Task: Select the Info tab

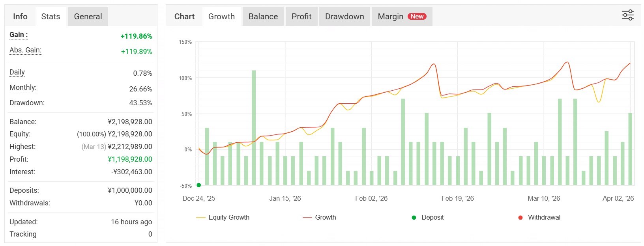Action: [x=20, y=17]
